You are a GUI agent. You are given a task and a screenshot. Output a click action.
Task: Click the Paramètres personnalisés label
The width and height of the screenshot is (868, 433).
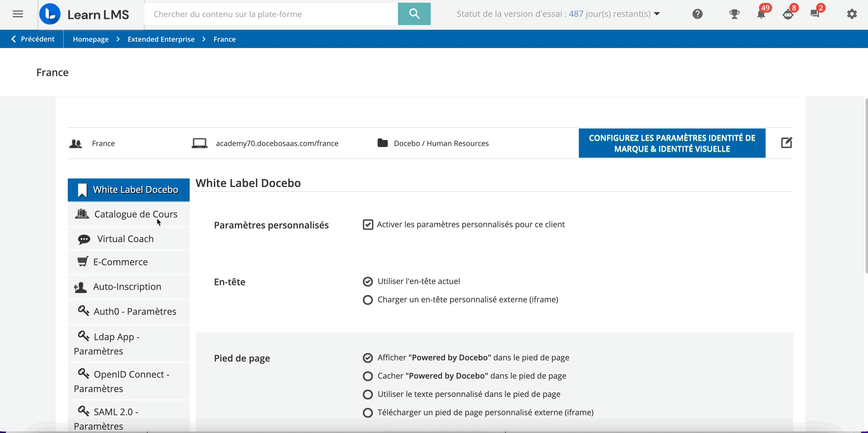pyautogui.click(x=271, y=225)
